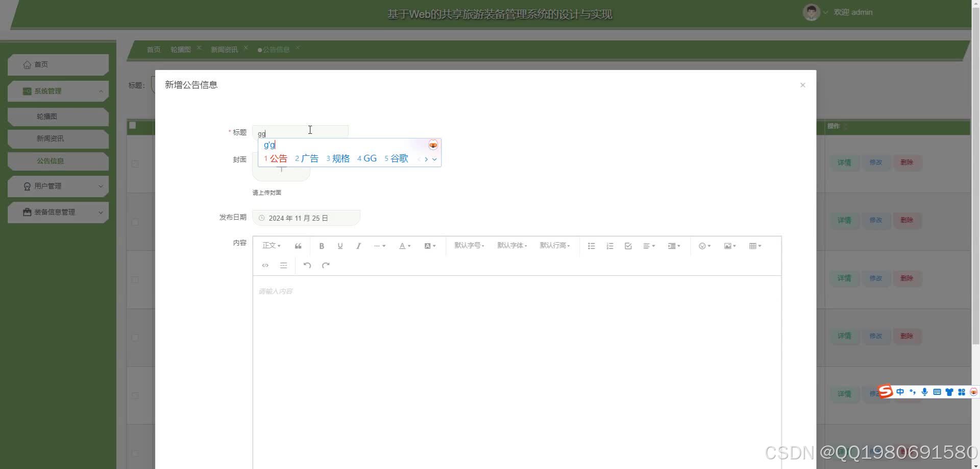Switch Sogou Chinese/English mode (中)
The height and width of the screenshot is (469, 980).
900,392
